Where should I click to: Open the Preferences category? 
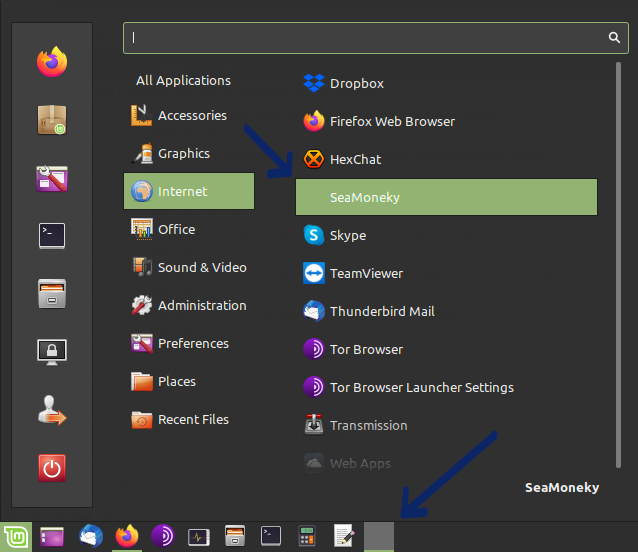click(x=189, y=343)
